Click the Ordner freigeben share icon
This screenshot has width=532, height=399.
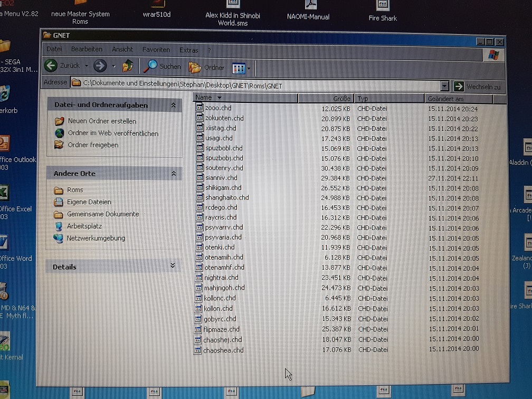coord(59,145)
